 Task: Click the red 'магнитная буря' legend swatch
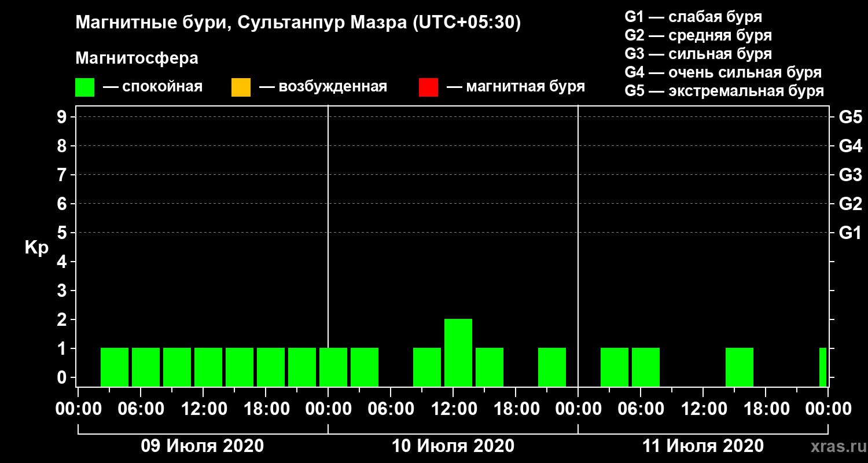[428, 87]
